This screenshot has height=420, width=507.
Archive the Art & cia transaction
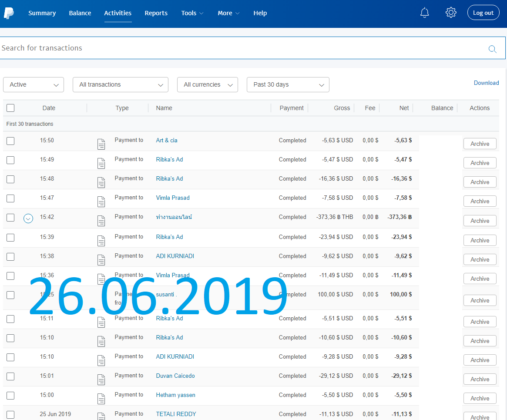click(x=480, y=144)
